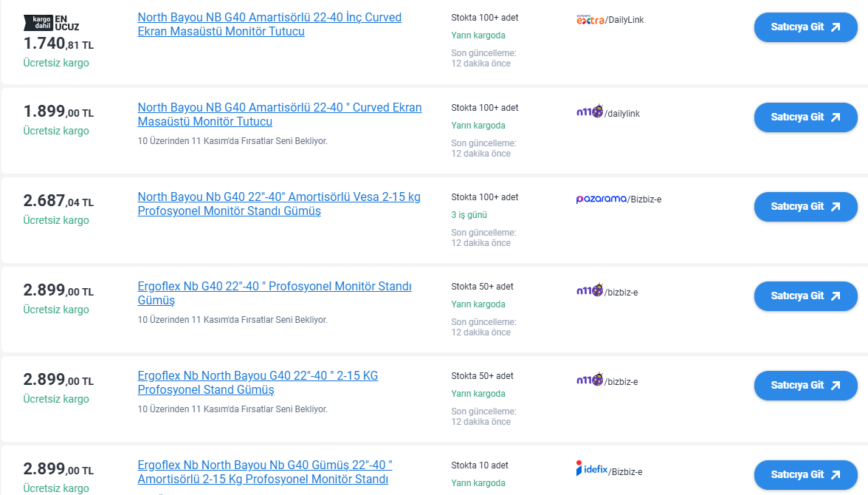Click the pazarama store logo

601,199
